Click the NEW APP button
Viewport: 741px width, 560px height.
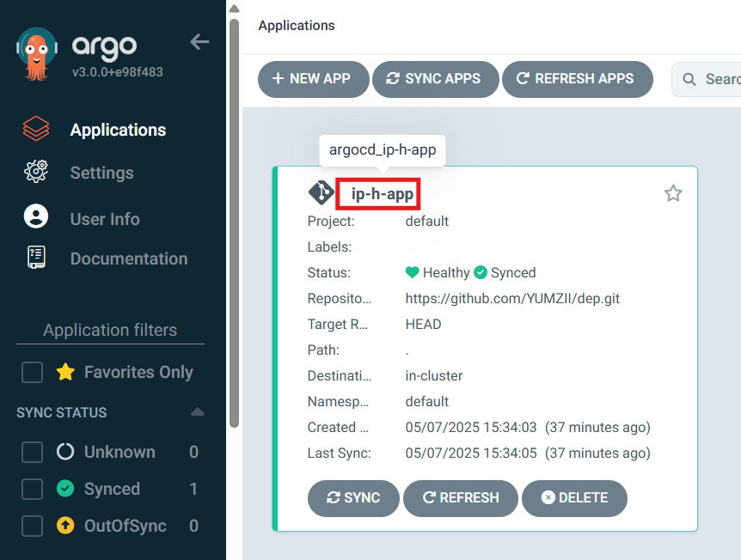point(313,79)
